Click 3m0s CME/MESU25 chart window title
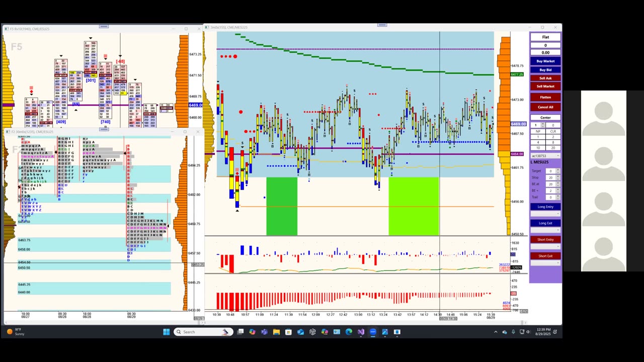 pos(229,27)
